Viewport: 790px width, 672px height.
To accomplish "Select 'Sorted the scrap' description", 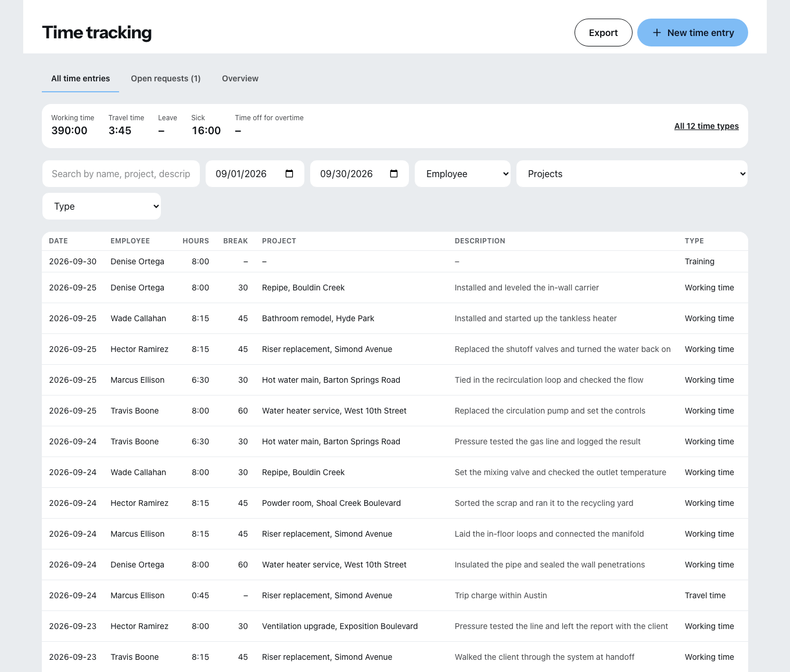I will pyautogui.click(x=544, y=503).
